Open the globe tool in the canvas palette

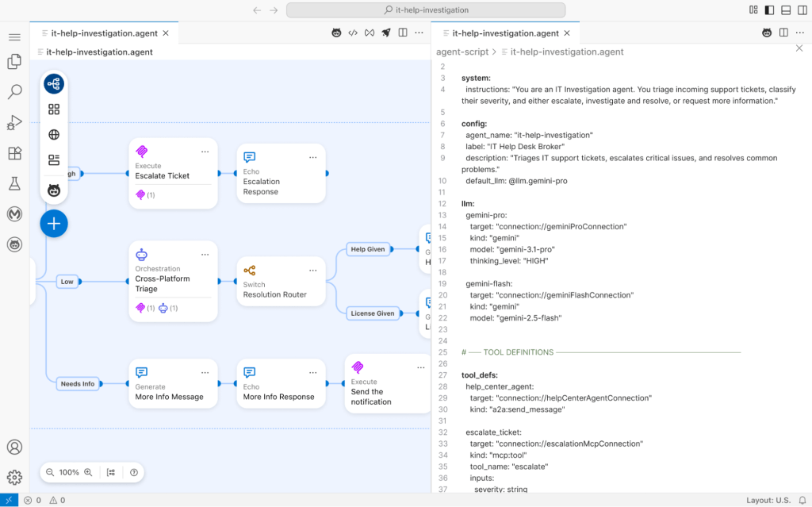(x=54, y=134)
